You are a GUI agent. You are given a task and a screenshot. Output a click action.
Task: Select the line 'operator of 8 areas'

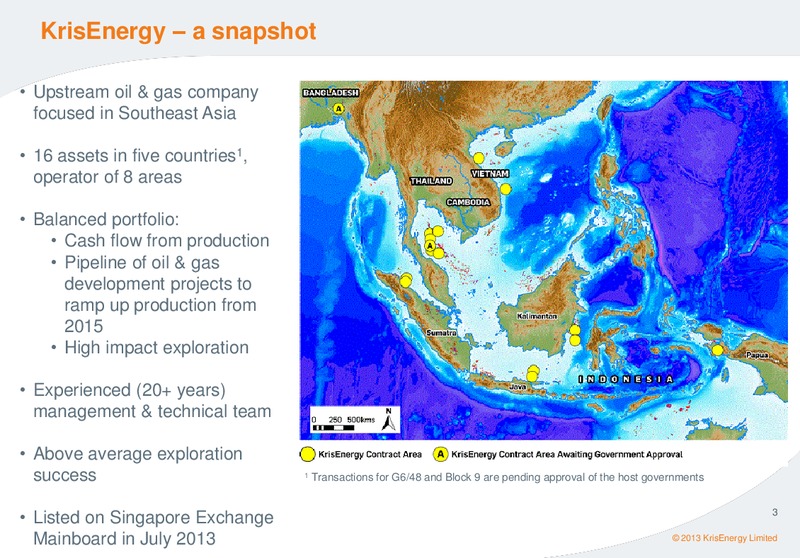[x=108, y=177]
